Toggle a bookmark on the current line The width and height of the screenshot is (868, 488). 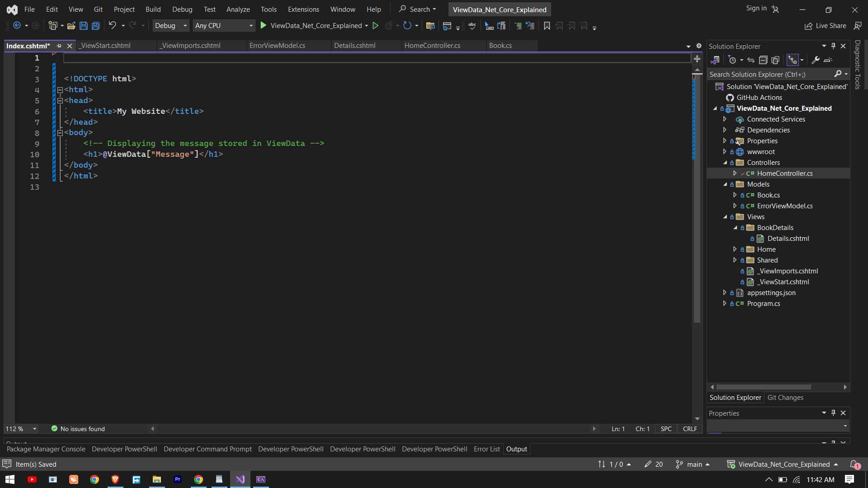(547, 26)
